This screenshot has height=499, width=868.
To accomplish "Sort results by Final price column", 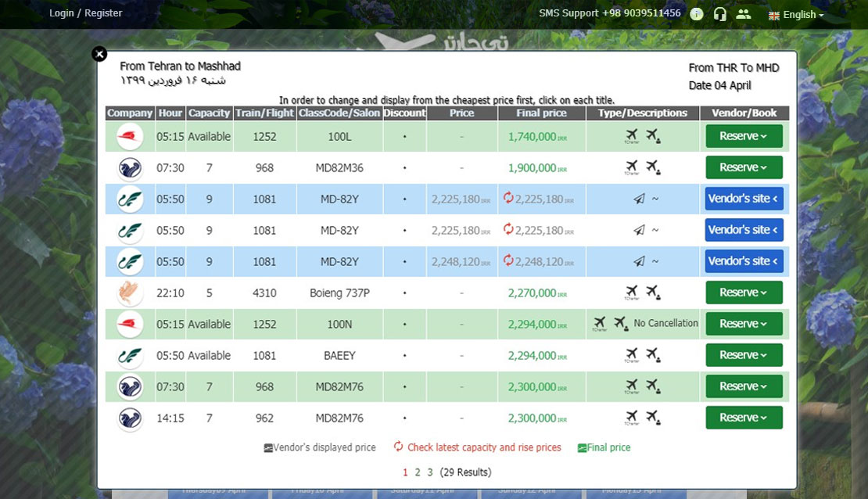I will [542, 113].
